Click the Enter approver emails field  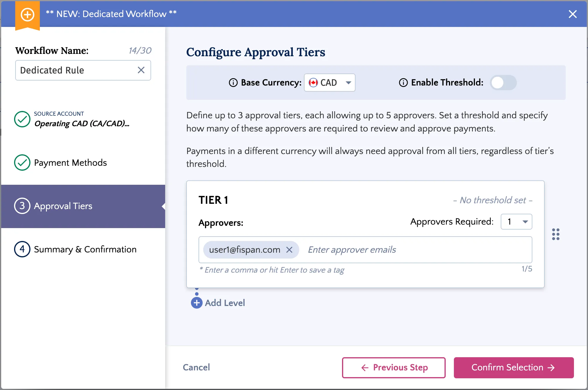click(417, 250)
